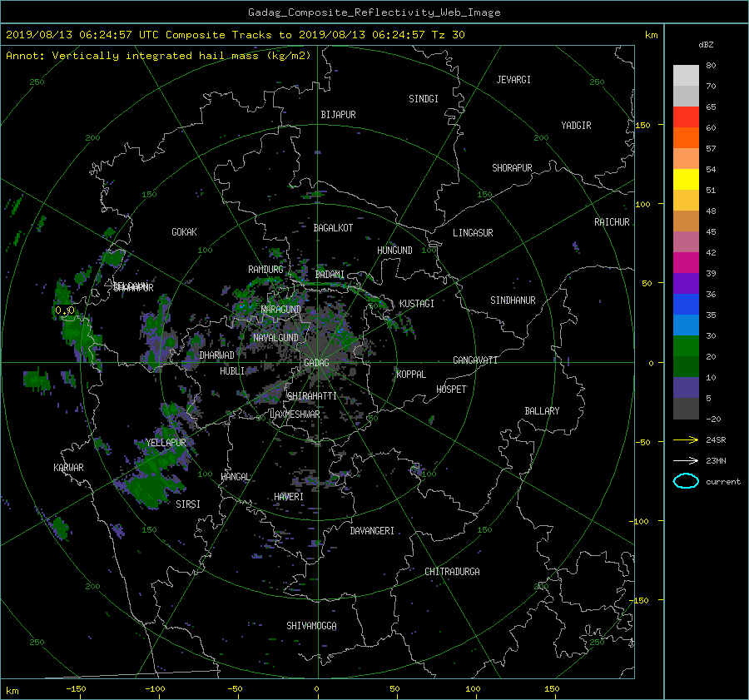Click the RAMDURG city label
This screenshot has width=749, height=700.
(x=265, y=270)
